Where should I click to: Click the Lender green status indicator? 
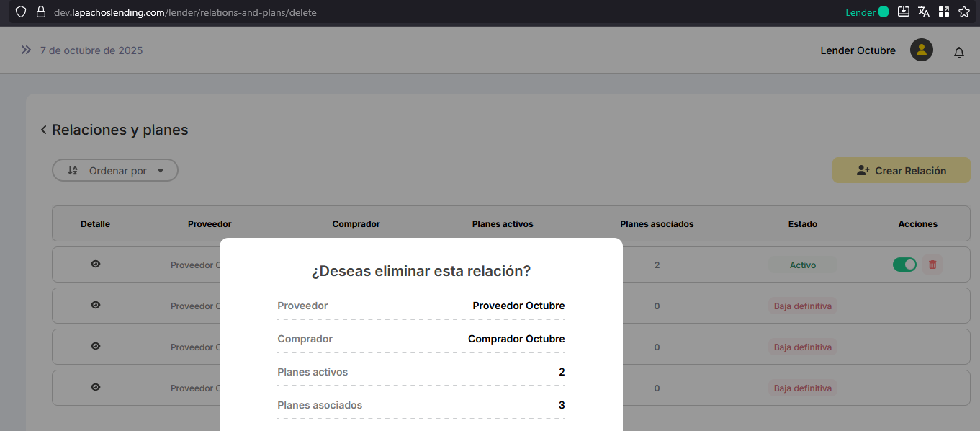(884, 12)
